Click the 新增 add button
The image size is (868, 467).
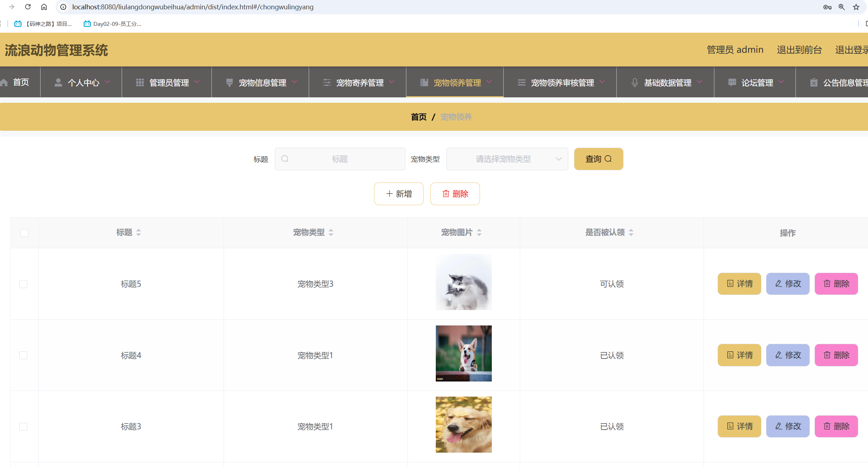point(399,194)
